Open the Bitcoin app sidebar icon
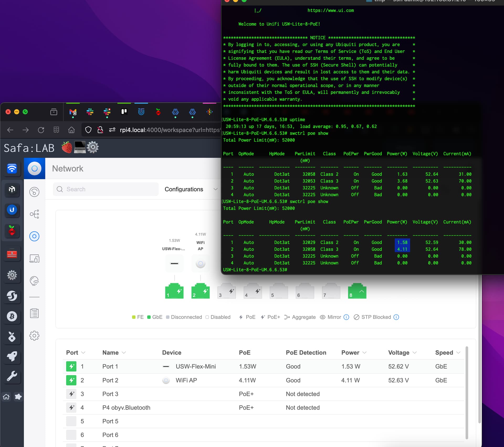This screenshot has width=504, height=447. coord(12,316)
